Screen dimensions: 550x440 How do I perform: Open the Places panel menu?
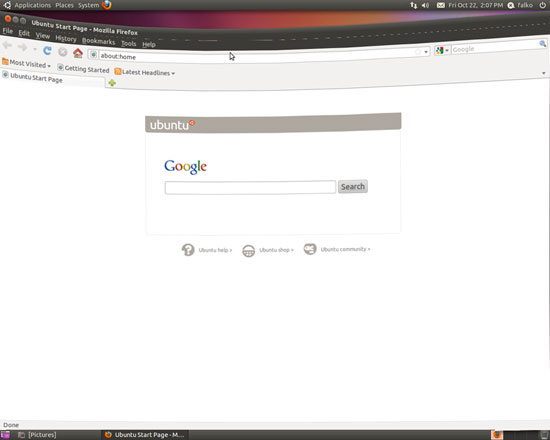pyautogui.click(x=64, y=5)
